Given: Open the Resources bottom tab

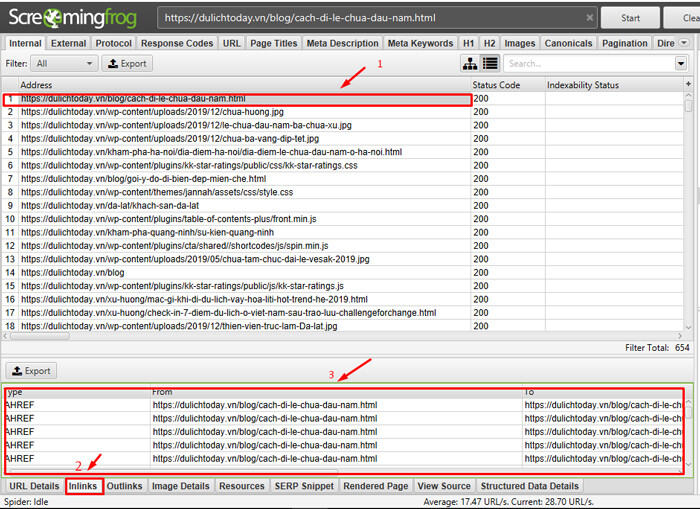Looking at the screenshot, I should click(x=242, y=486).
